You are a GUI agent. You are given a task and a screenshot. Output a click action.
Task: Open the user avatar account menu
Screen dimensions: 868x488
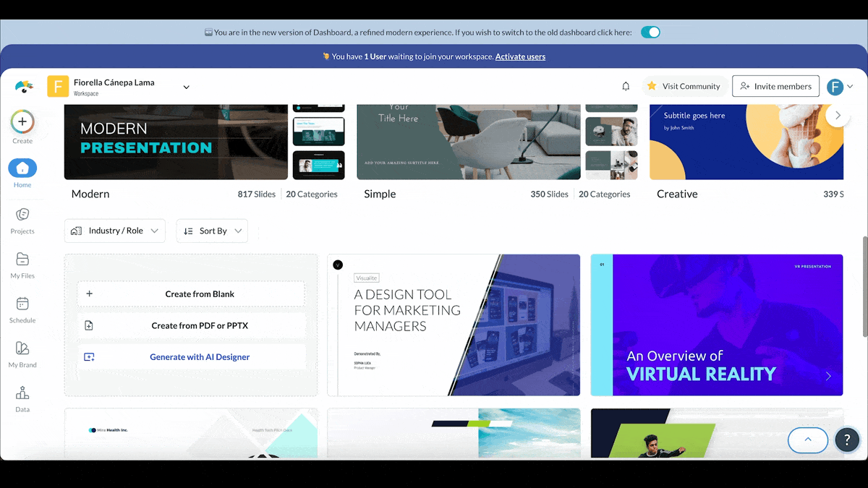pos(836,87)
